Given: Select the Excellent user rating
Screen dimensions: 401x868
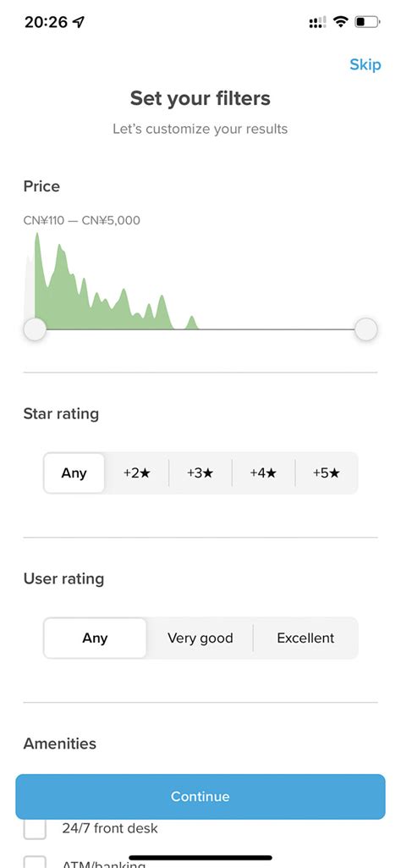Looking at the screenshot, I should (x=305, y=638).
